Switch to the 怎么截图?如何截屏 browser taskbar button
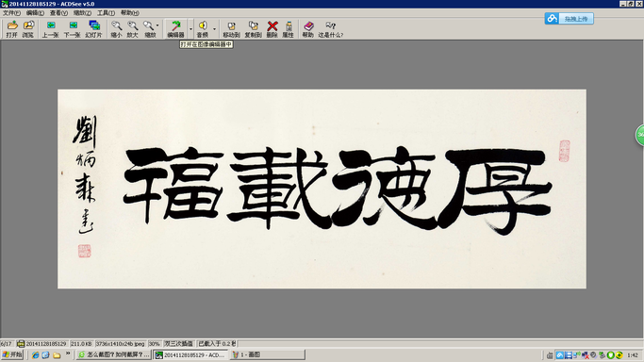The image size is (644, 362). tap(113, 355)
